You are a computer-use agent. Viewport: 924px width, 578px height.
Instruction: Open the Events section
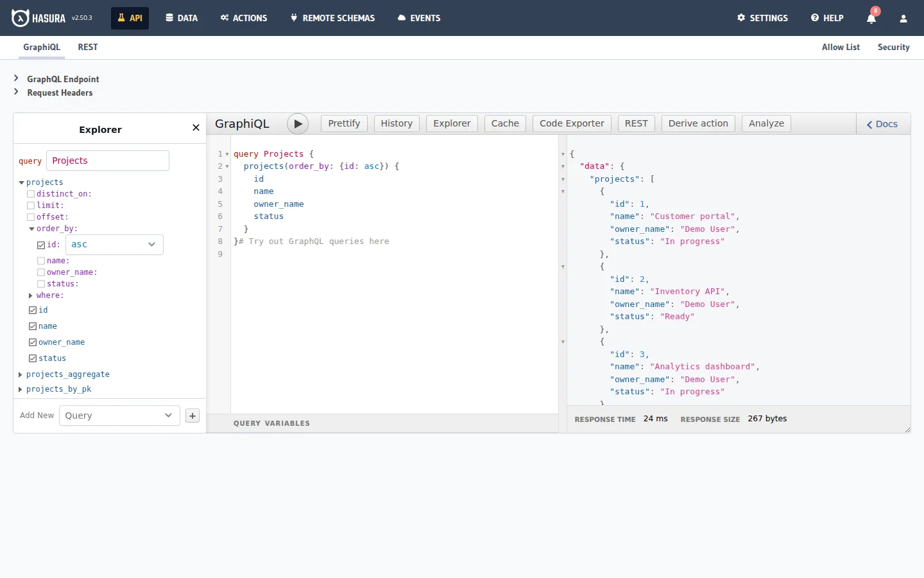pyautogui.click(x=419, y=18)
